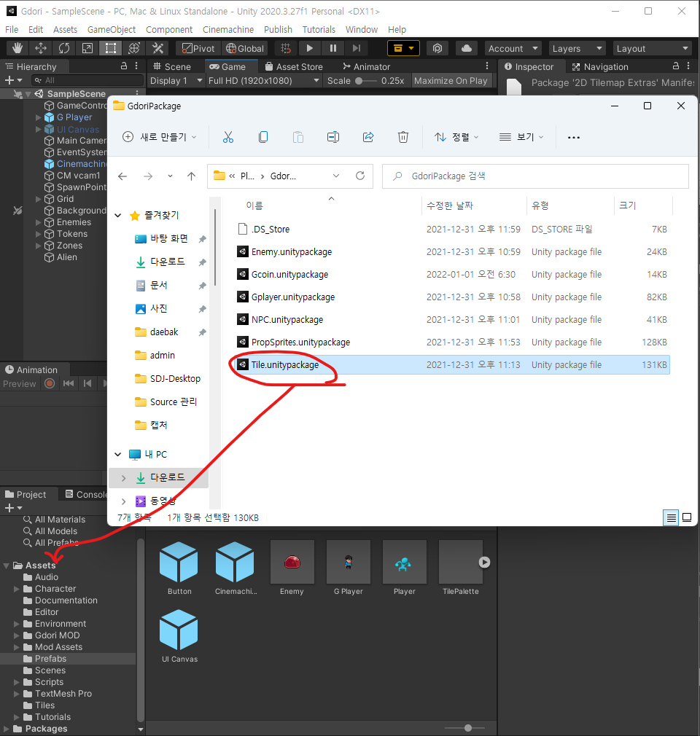700x736 pixels.
Task: Click Animation previous keyframe button
Action: click(87, 383)
